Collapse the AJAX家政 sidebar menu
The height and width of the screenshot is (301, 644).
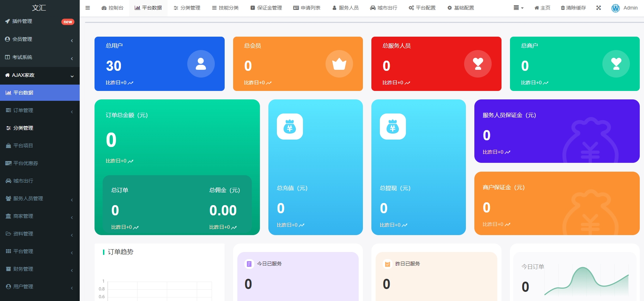click(x=40, y=75)
